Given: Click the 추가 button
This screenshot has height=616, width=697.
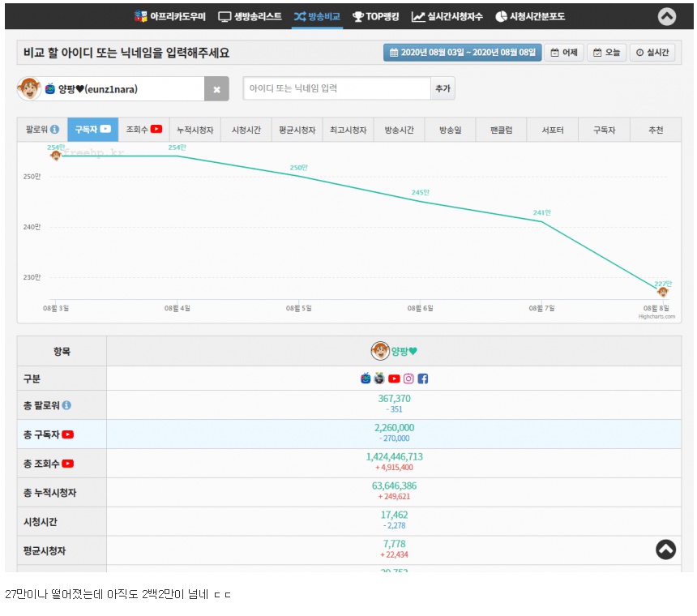Looking at the screenshot, I should click(443, 88).
